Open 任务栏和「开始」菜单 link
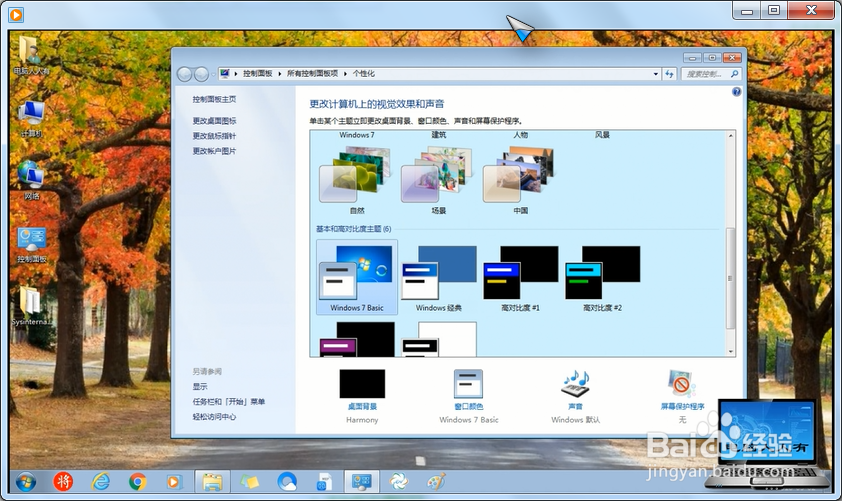The width and height of the screenshot is (842, 501). tap(229, 402)
